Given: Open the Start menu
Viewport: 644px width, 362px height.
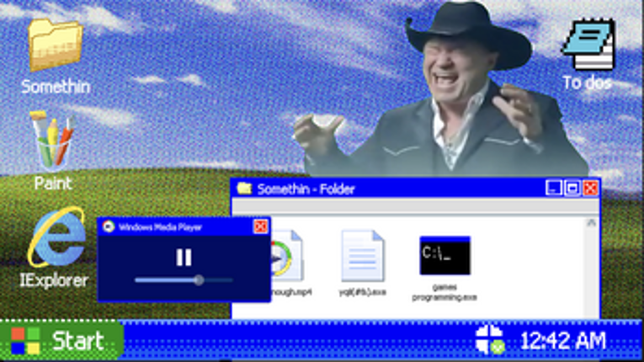Looking at the screenshot, I should (x=61, y=341).
